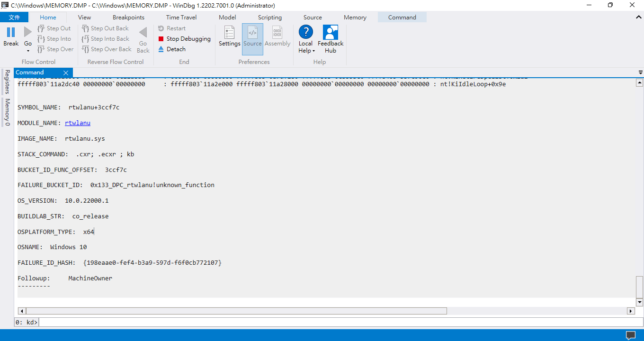The height and width of the screenshot is (341, 644).
Task: Expand the Local Help dropdown
Action: click(x=313, y=51)
